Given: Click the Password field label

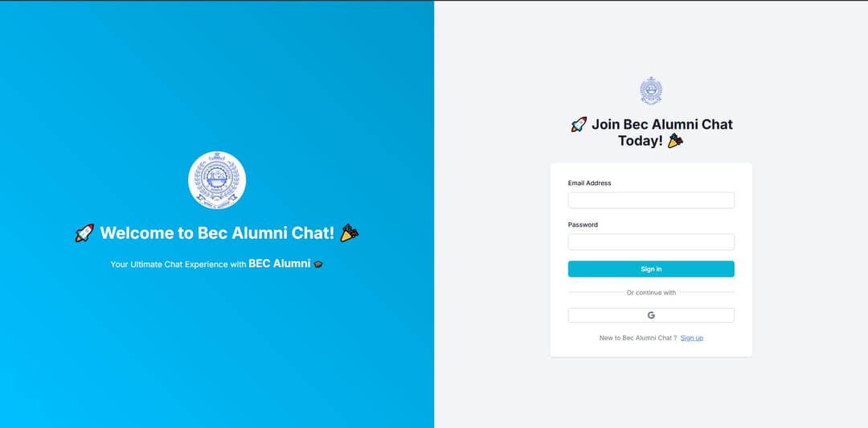Looking at the screenshot, I should click(583, 225).
